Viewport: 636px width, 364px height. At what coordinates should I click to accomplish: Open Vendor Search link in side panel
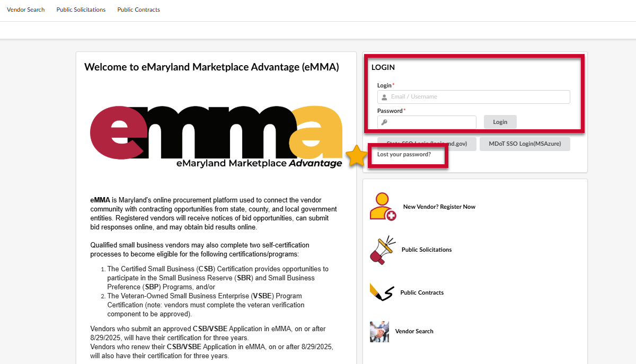pyautogui.click(x=414, y=331)
